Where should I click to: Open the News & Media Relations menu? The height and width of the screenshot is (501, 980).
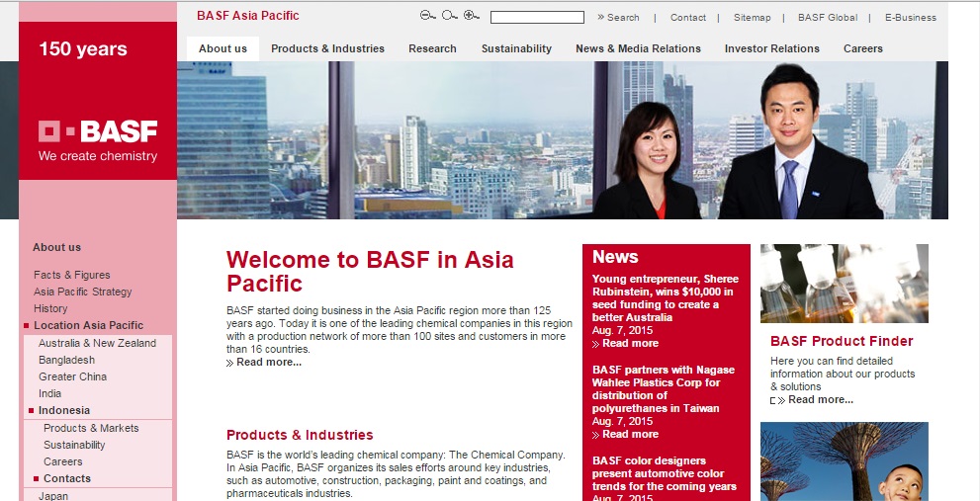(x=638, y=48)
